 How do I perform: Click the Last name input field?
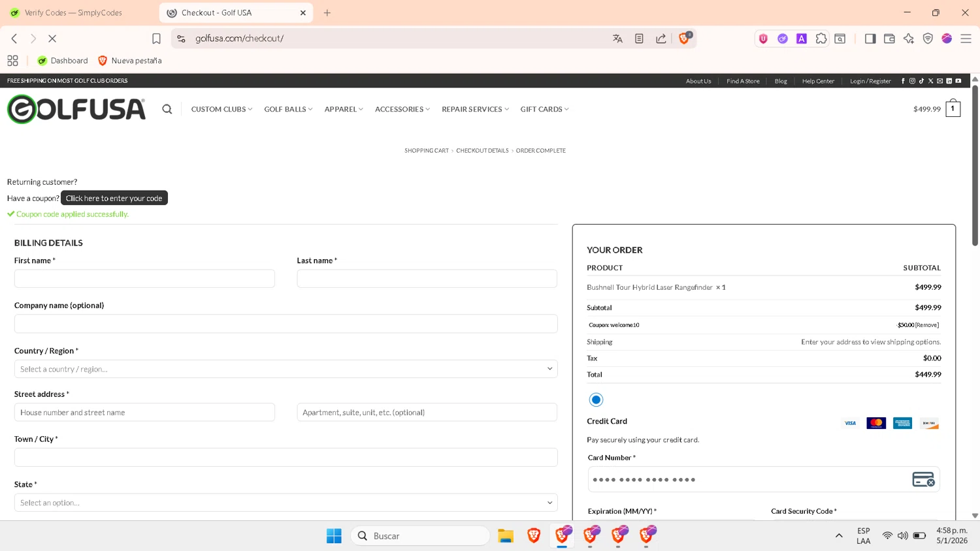coord(427,279)
